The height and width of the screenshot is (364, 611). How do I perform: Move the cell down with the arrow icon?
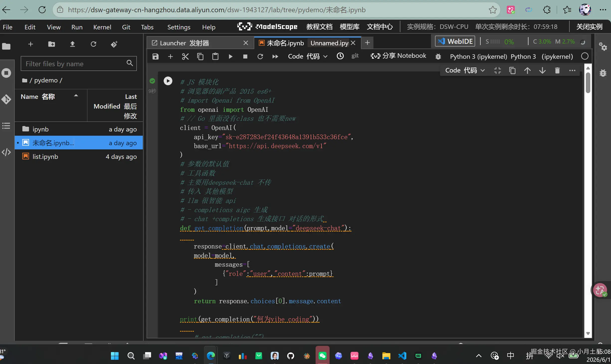point(542,71)
